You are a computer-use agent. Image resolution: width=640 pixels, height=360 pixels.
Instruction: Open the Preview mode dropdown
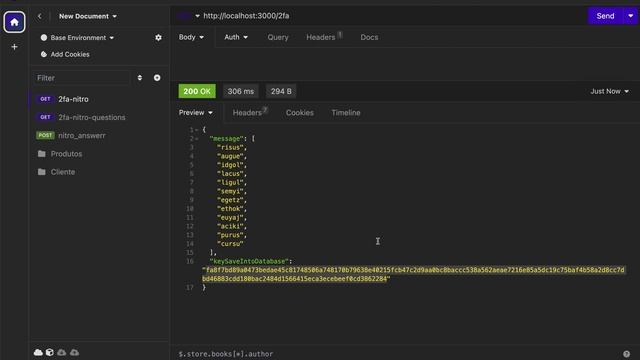[x=196, y=113]
